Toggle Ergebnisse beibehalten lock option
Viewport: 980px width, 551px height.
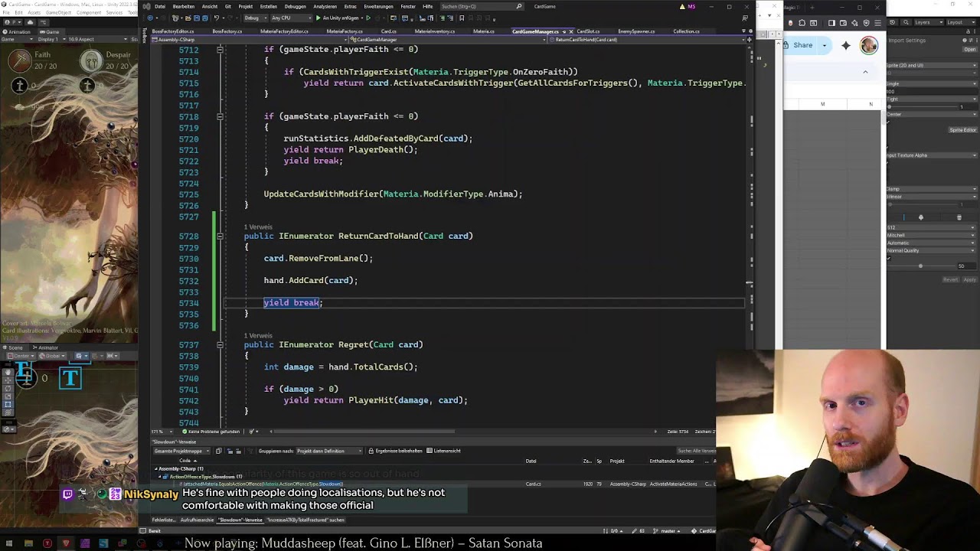pos(394,451)
